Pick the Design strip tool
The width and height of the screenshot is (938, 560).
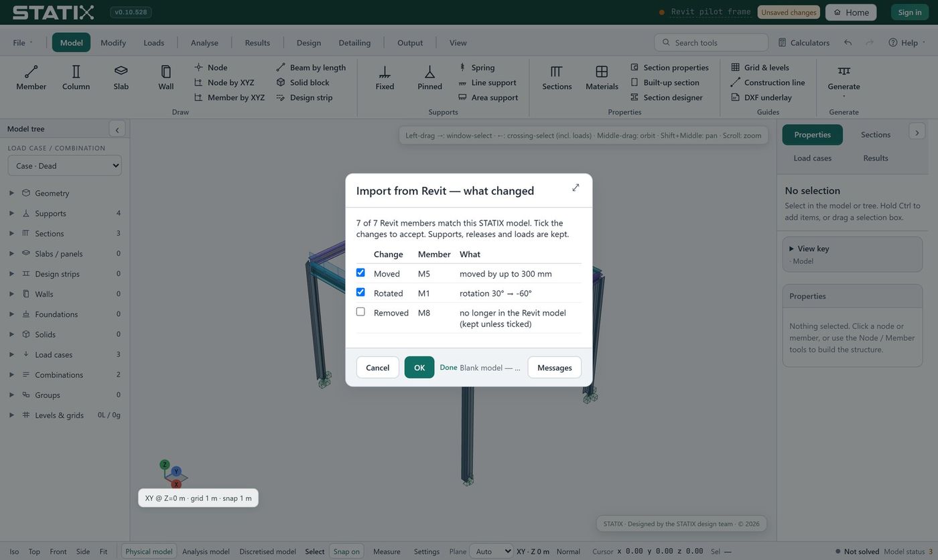point(304,97)
